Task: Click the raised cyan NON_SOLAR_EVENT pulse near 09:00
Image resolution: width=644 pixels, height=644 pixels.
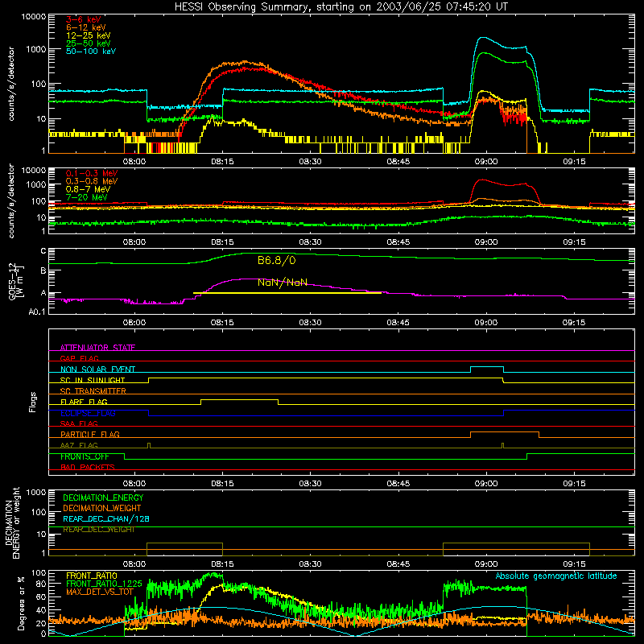Action: point(487,367)
